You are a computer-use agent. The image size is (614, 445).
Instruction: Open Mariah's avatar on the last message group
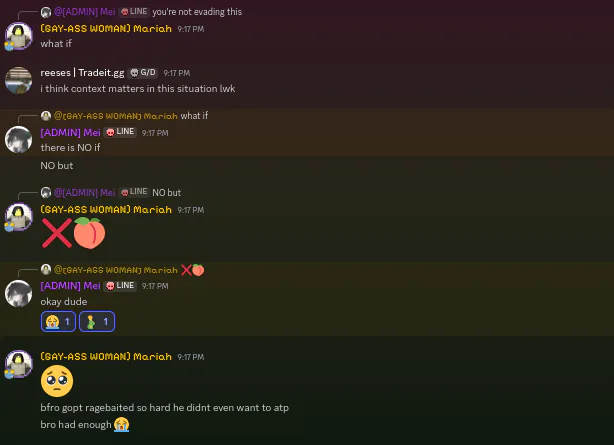18,364
